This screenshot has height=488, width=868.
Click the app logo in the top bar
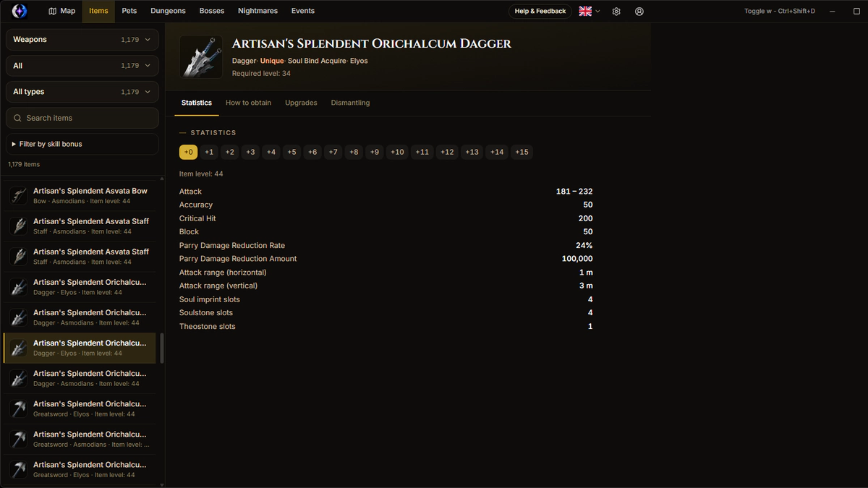tap(20, 11)
